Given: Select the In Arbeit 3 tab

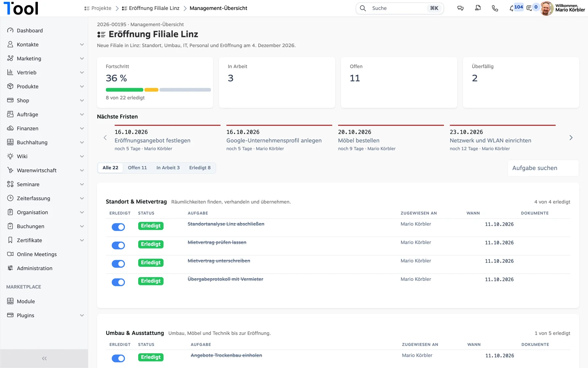Looking at the screenshot, I should click(168, 168).
